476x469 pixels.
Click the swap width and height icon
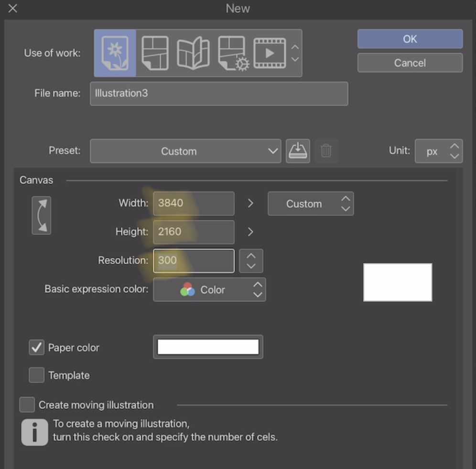(x=42, y=215)
